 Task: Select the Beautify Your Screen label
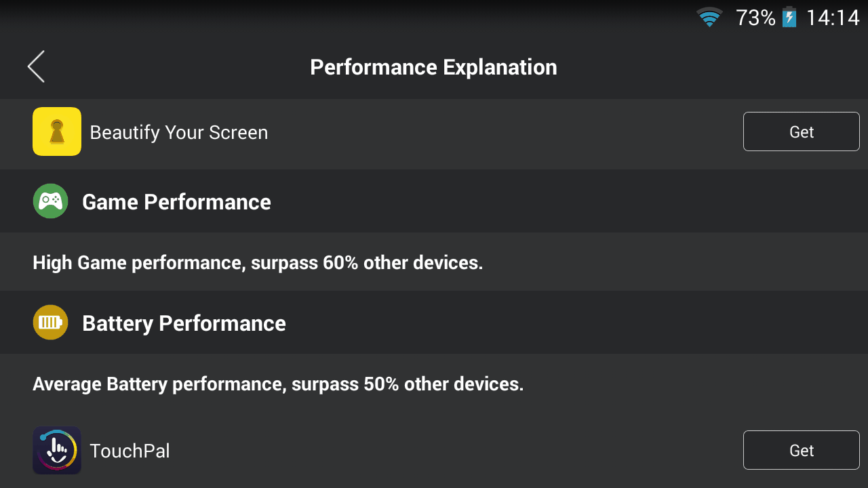coord(179,132)
